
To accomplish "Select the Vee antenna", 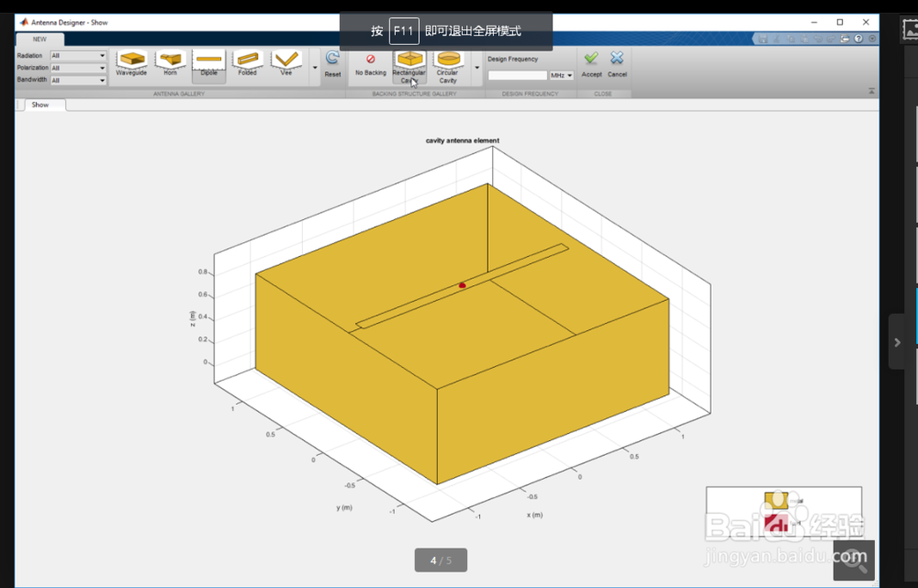I will 286,63.
